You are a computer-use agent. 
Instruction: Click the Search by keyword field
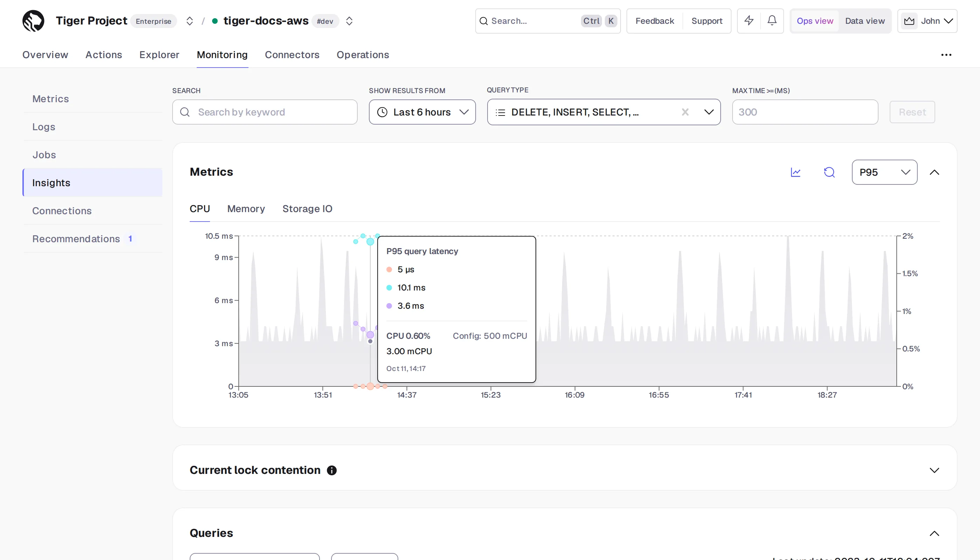tap(265, 112)
